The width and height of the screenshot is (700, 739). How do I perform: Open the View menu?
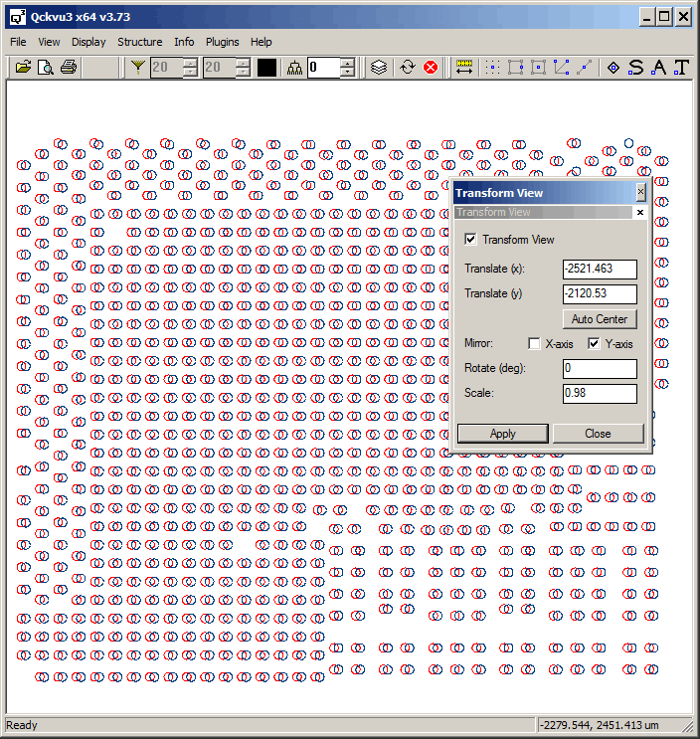click(x=49, y=42)
